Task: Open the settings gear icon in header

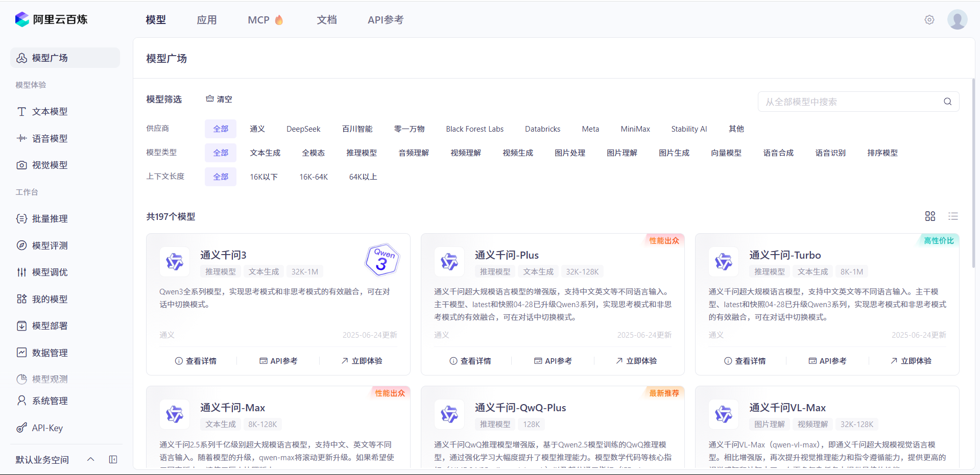Action: [x=929, y=19]
